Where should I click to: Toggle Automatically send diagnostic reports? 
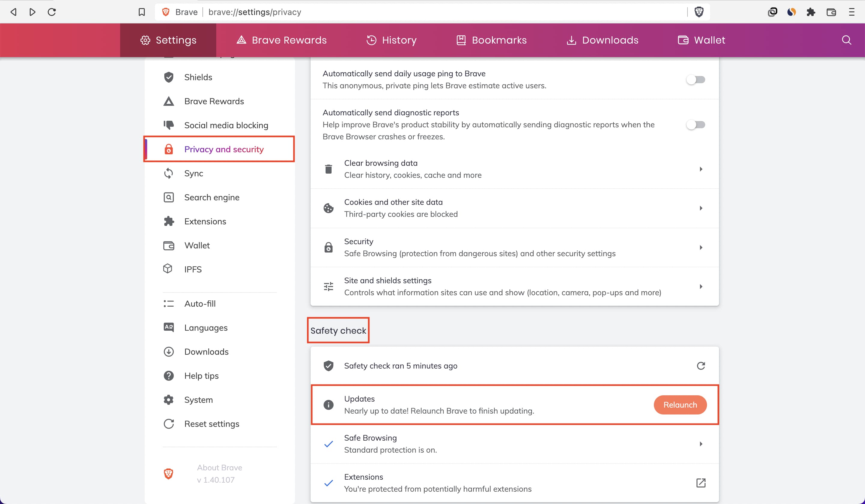[x=695, y=125]
